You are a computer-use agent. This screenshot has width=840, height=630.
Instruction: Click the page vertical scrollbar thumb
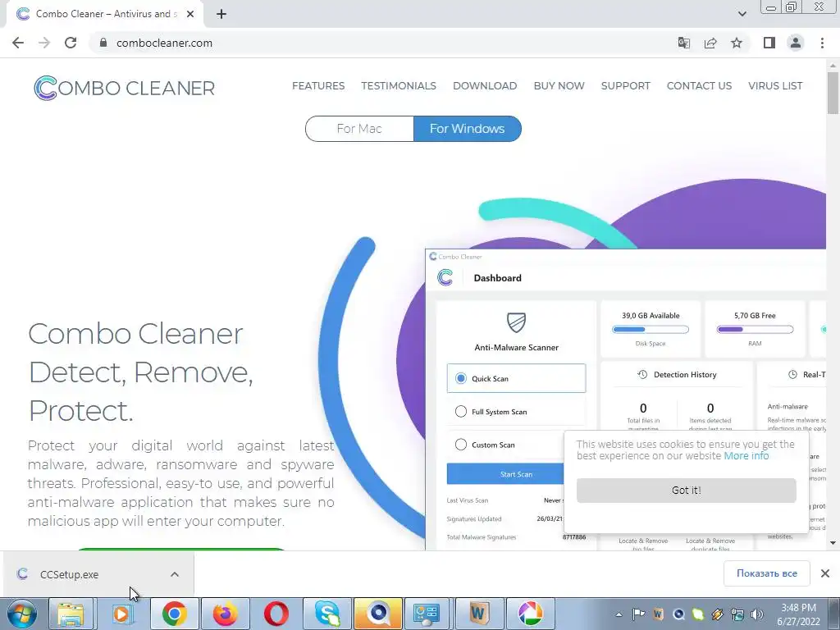(x=833, y=94)
